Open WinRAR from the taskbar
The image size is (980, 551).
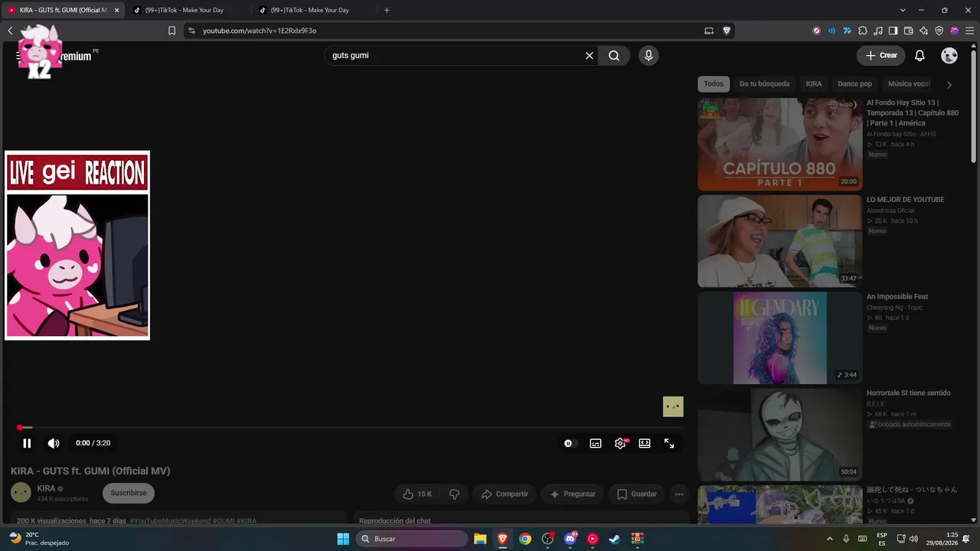637,539
